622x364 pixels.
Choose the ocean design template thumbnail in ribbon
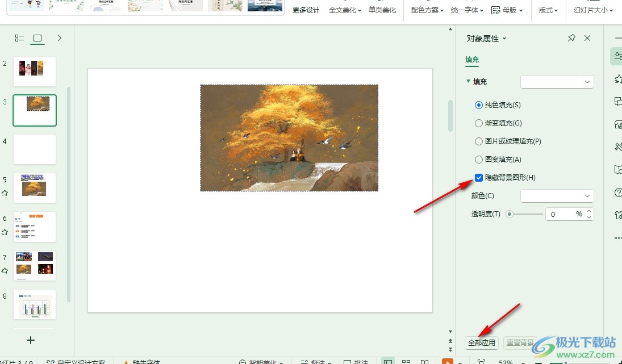pyautogui.click(x=265, y=5)
